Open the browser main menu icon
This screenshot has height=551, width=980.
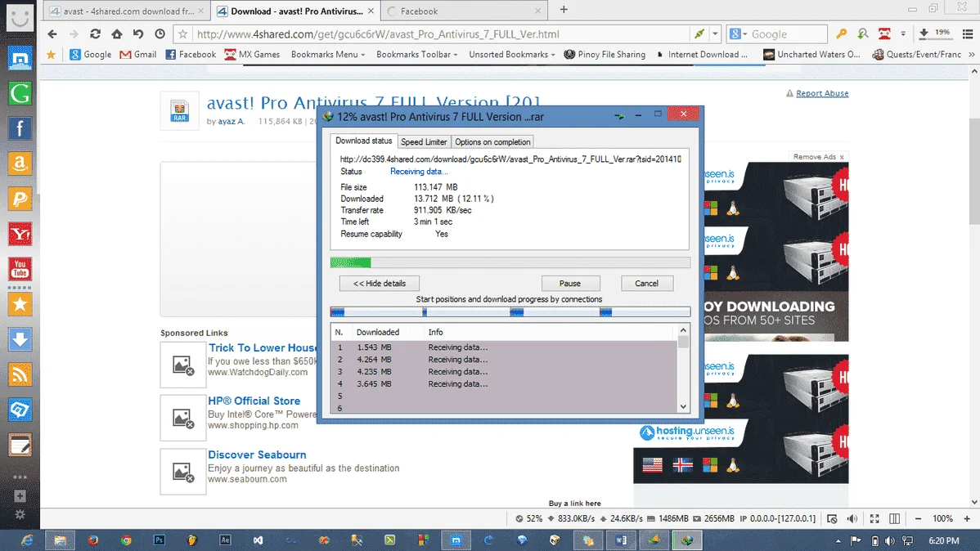click(968, 34)
